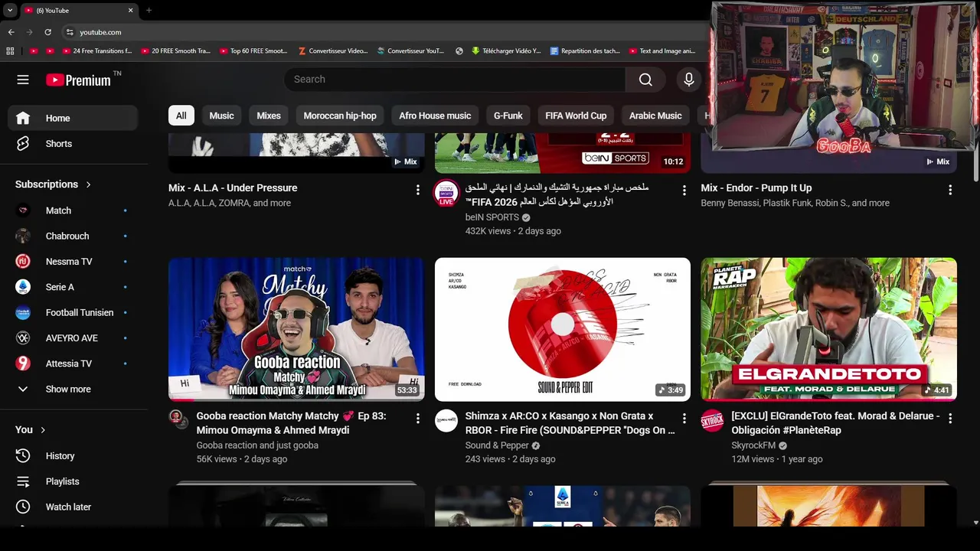The width and height of the screenshot is (980, 551).
Task: Open the ELGRANDETOTO Planète Rap thumbnail
Action: [x=828, y=329]
